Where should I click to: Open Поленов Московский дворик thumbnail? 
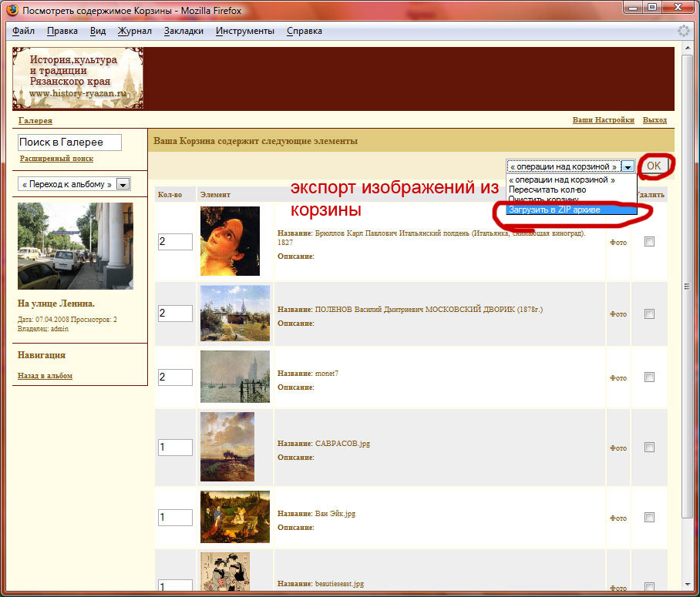click(235, 314)
